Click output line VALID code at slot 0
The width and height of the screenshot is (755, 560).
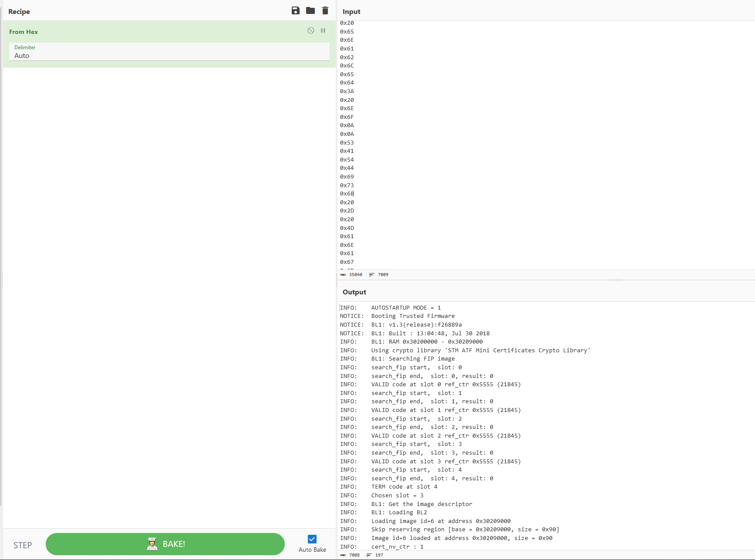pos(431,385)
